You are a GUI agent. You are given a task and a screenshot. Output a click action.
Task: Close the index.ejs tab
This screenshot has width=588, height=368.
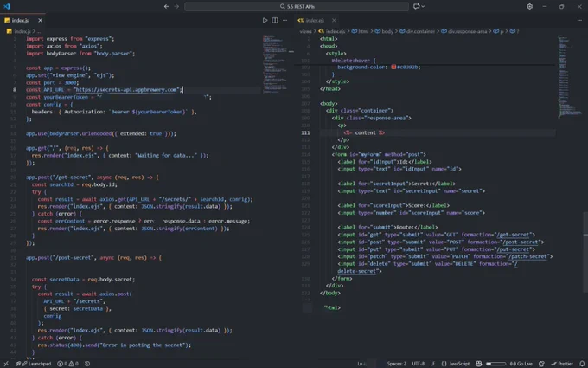pyautogui.click(x=334, y=20)
